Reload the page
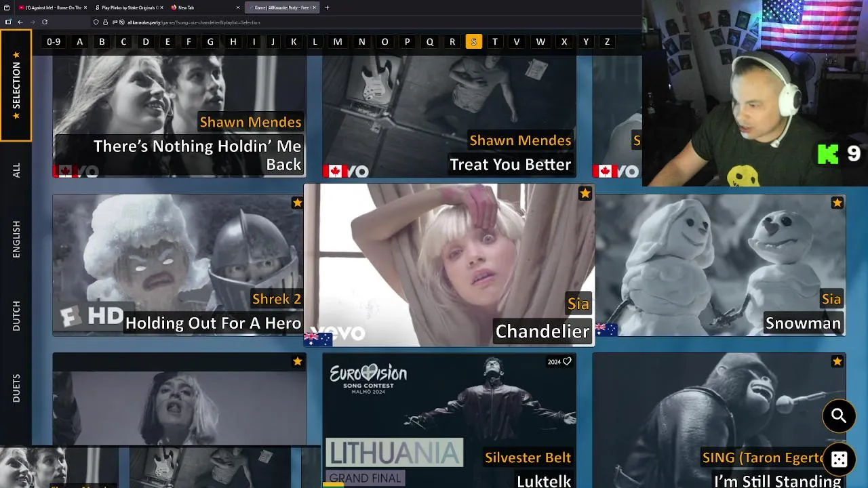This screenshot has width=868, height=488. click(45, 22)
